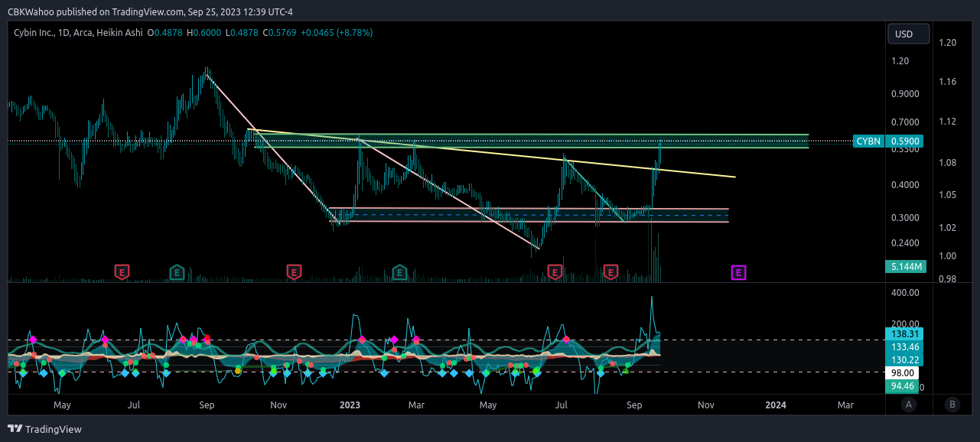Click the high value H0.6000
980x442 pixels.
click(203, 33)
